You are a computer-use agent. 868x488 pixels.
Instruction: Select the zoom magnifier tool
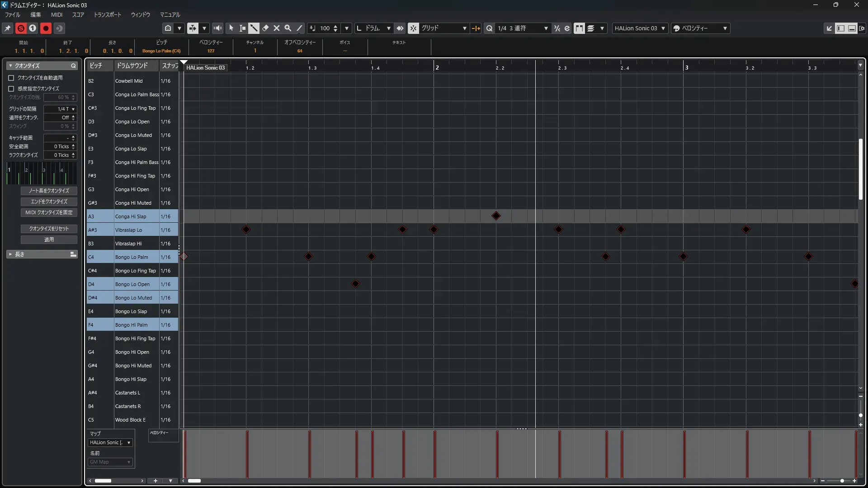[x=288, y=28]
